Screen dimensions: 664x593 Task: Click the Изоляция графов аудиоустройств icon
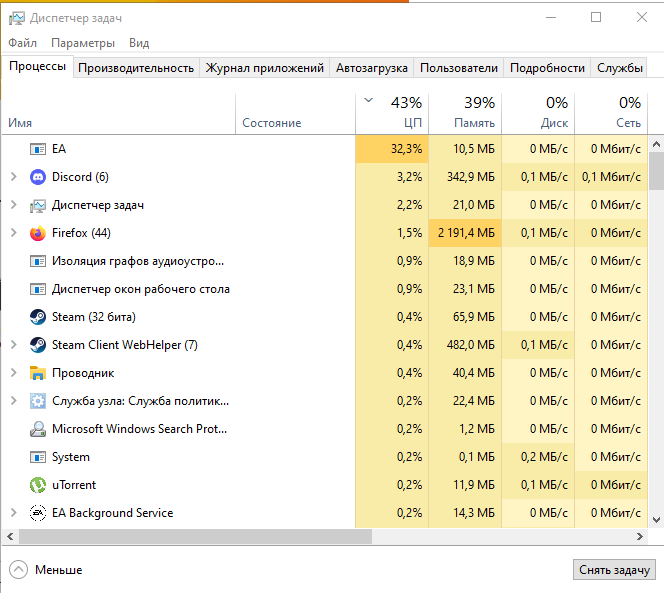(38, 261)
